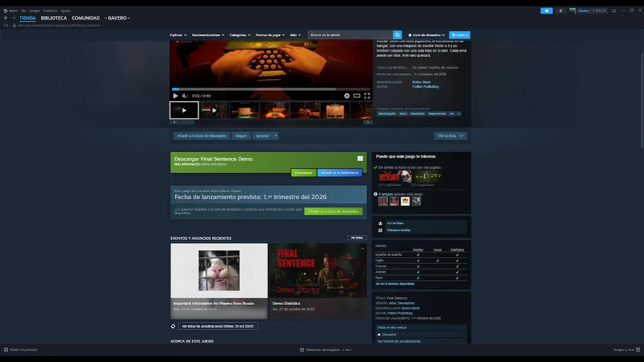Click the Discord logo icon
The image size is (644, 362).
(379, 334)
